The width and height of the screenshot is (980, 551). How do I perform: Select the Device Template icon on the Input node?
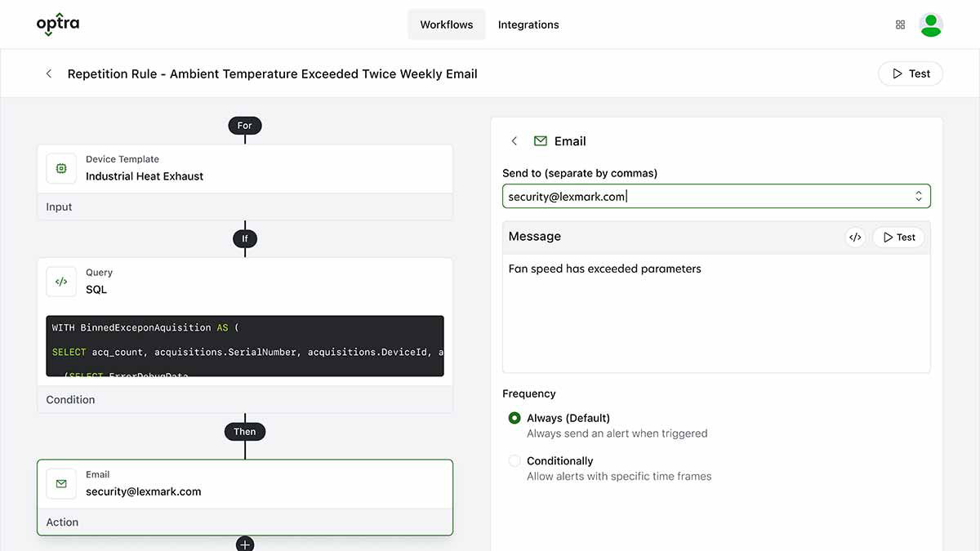[x=61, y=167]
